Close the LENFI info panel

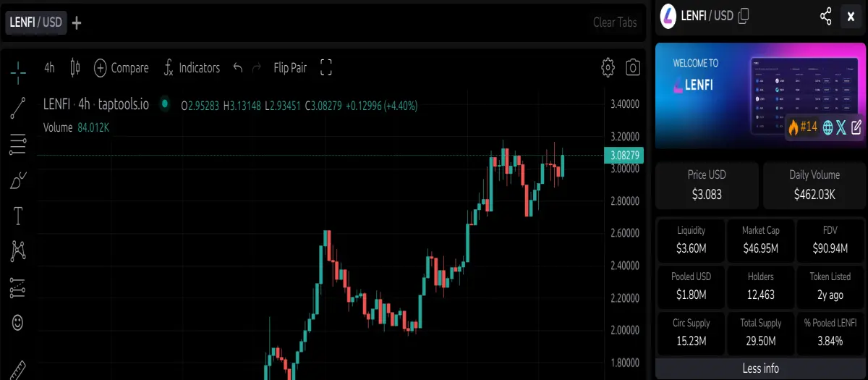click(851, 17)
